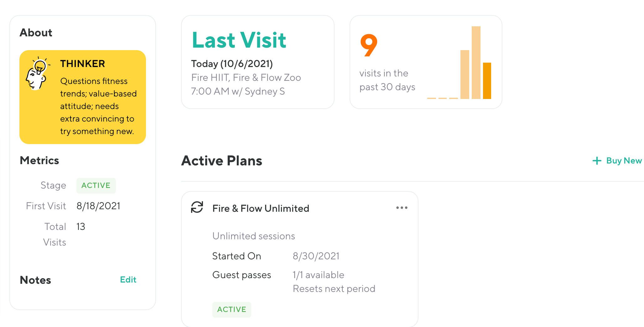Viewport: 644px width, 327px height.
Task: Click the large orange 9 visits number
Action: (369, 45)
